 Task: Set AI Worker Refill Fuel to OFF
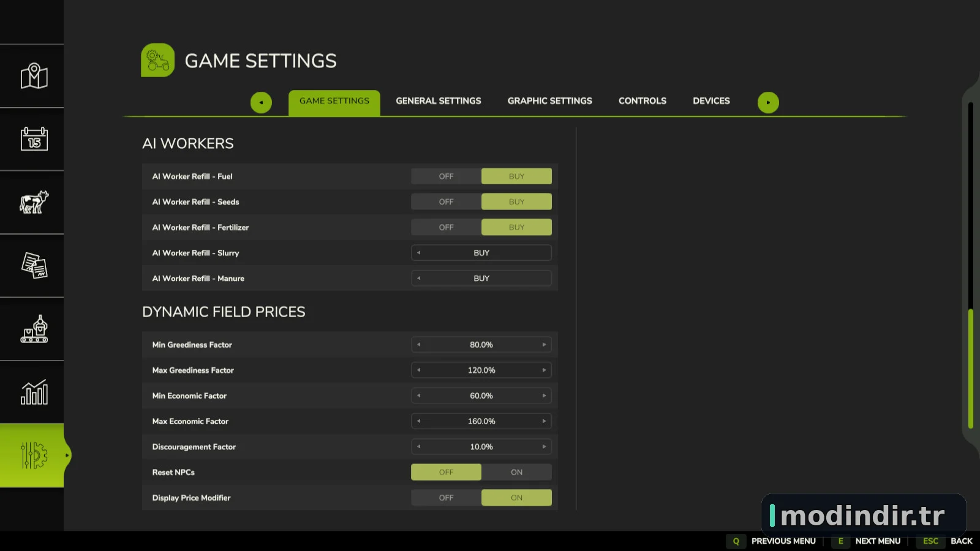446,176
